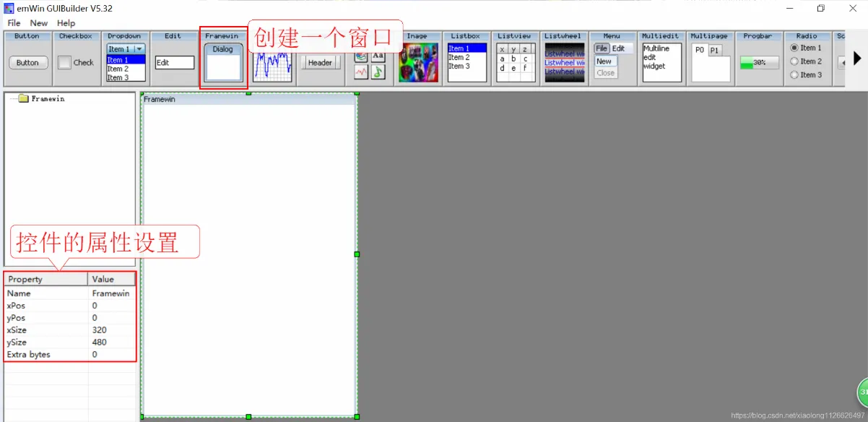Add a Header widget from the palette
Screen dimensions: 868x422
coord(320,63)
